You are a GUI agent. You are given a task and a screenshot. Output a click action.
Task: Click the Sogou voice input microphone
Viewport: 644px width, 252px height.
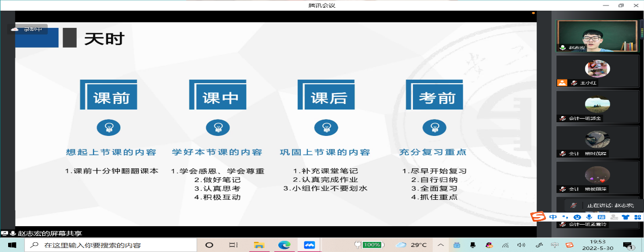589,217
